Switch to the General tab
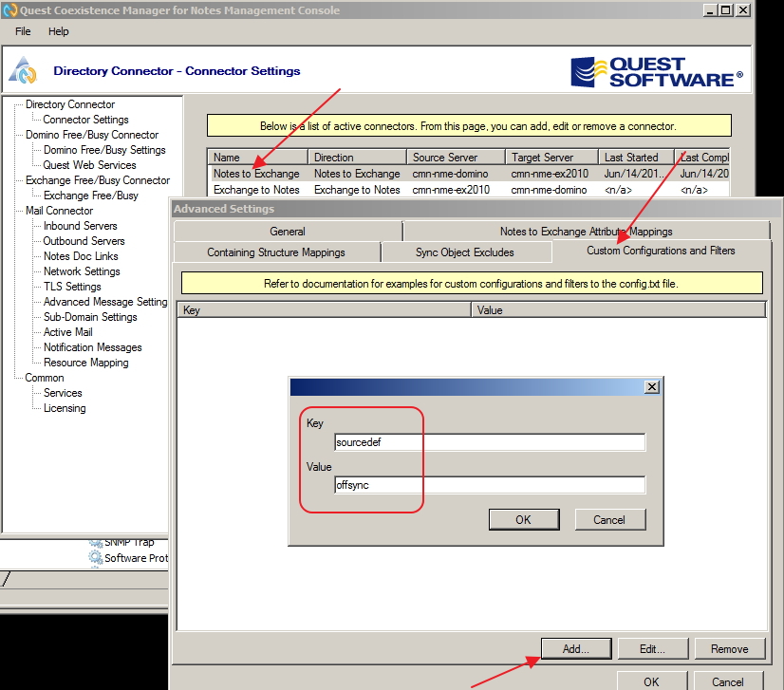Viewport: 784px width, 690px height. pyautogui.click(x=288, y=232)
